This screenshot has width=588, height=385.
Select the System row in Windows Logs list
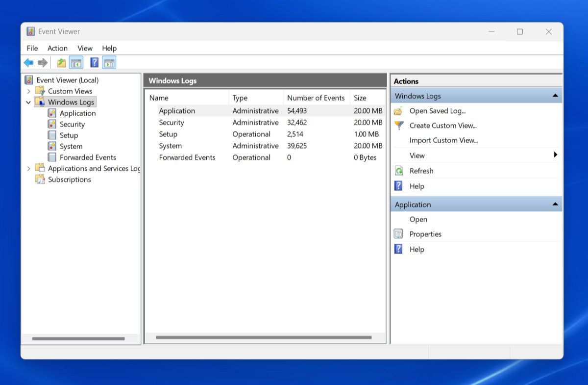(x=265, y=146)
